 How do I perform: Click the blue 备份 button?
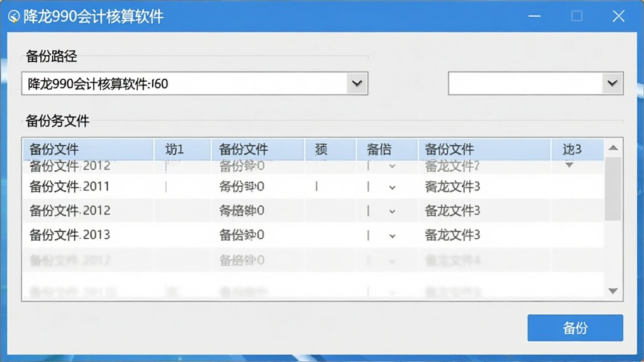click(x=575, y=328)
